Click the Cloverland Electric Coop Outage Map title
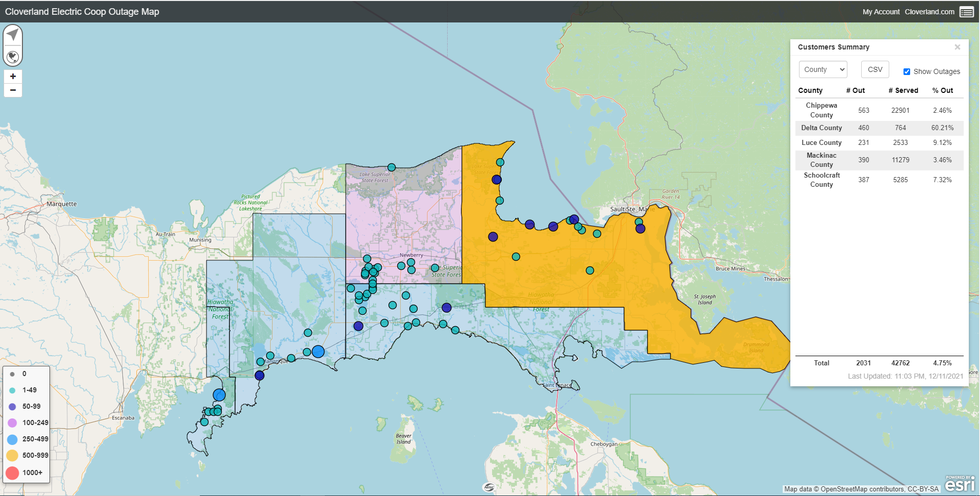 pyautogui.click(x=82, y=12)
